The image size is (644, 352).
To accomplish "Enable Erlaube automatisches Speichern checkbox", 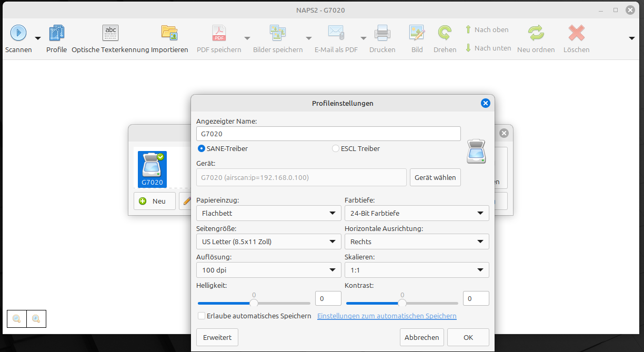I will point(202,316).
